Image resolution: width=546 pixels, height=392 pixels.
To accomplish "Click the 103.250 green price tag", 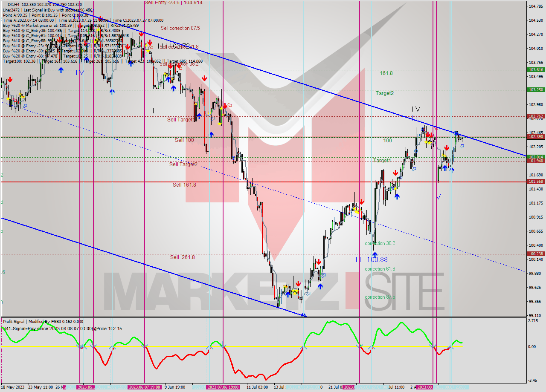I will point(536,90).
